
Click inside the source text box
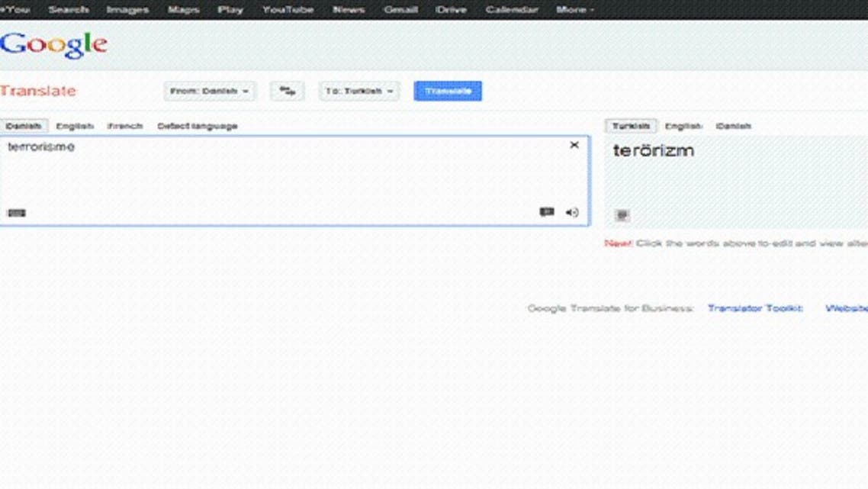click(x=294, y=181)
